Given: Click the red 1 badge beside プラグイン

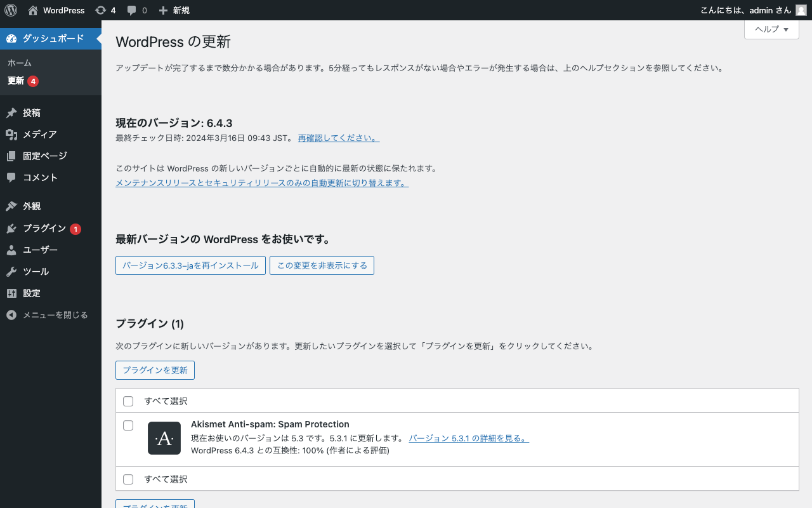Looking at the screenshot, I should point(75,229).
